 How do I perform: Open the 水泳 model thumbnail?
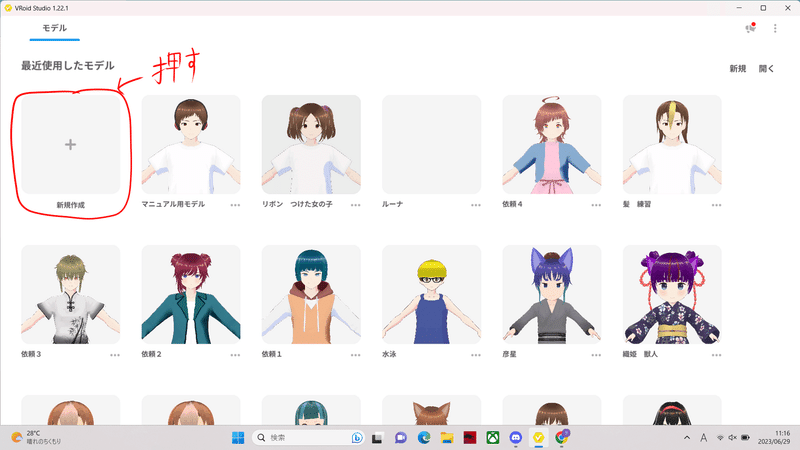point(432,294)
